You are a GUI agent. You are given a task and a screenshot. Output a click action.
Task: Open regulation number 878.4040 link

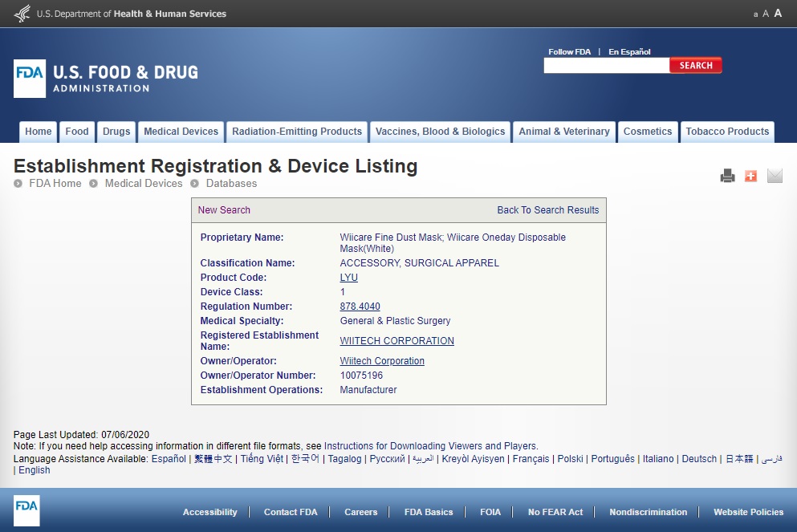(360, 307)
